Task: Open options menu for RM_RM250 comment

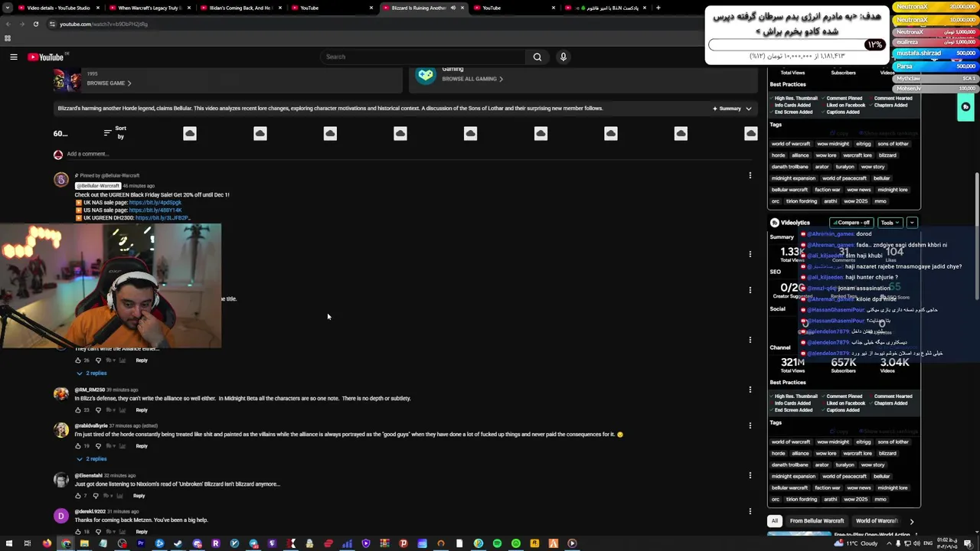Action: click(750, 390)
